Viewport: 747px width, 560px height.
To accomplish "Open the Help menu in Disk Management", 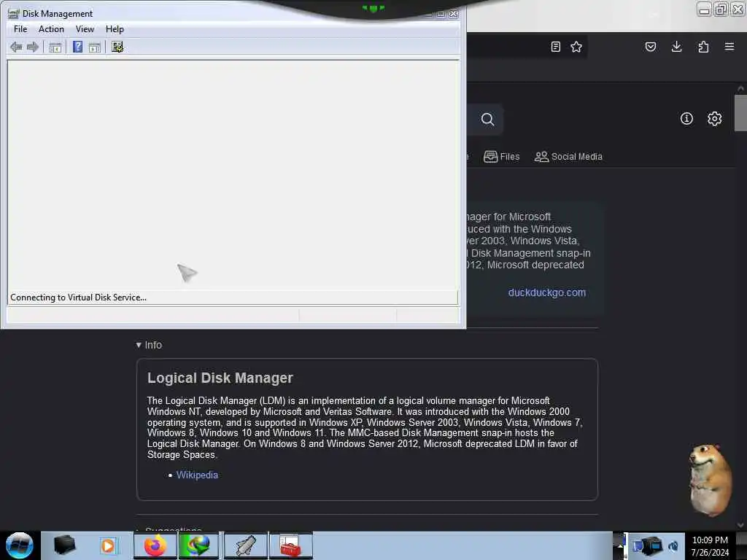I will [115, 29].
